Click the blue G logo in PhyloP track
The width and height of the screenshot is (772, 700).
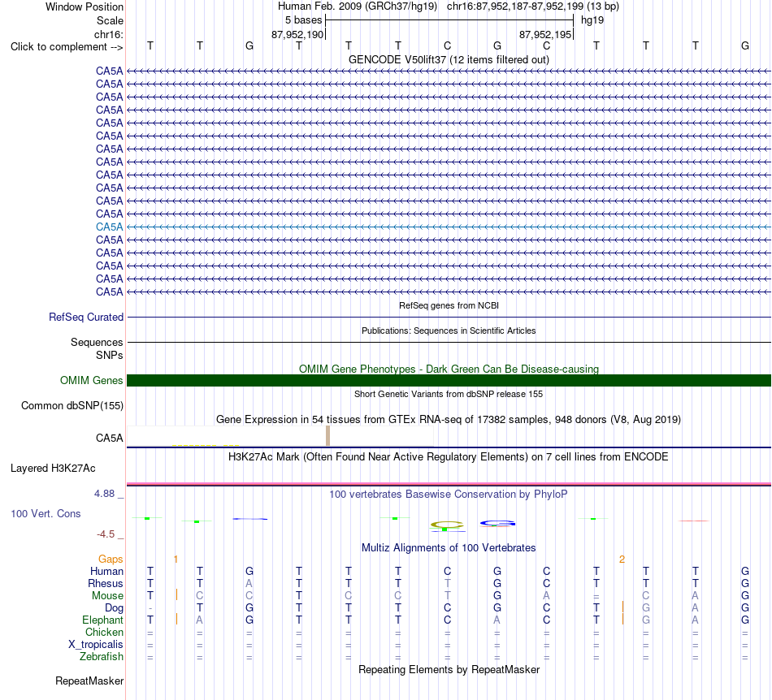[x=497, y=523]
